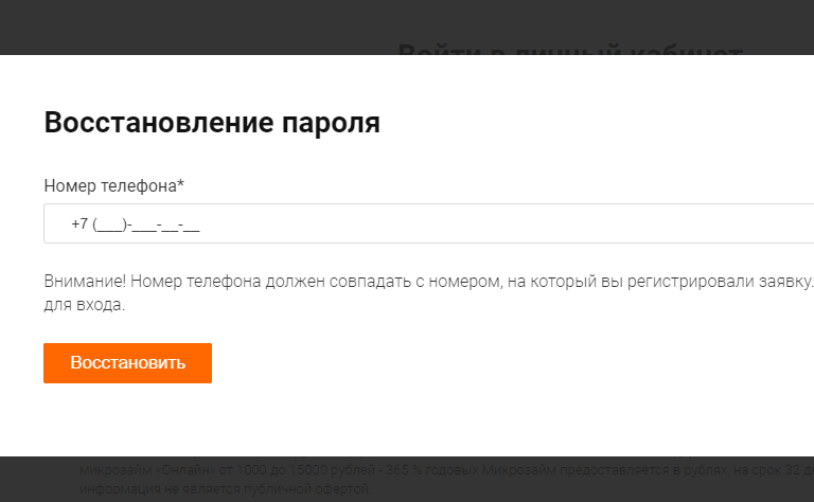The height and width of the screenshot is (502, 814).
Task: Click the Номер телефона* field label
Action: click(114, 185)
